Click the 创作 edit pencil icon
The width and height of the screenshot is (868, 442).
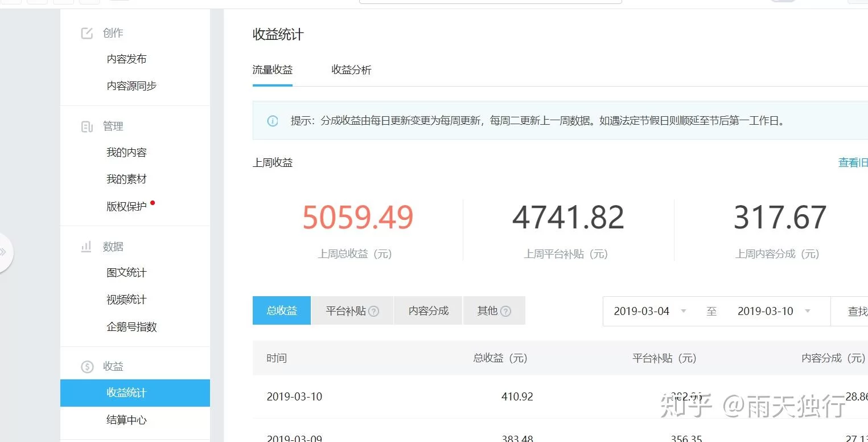click(87, 33)
